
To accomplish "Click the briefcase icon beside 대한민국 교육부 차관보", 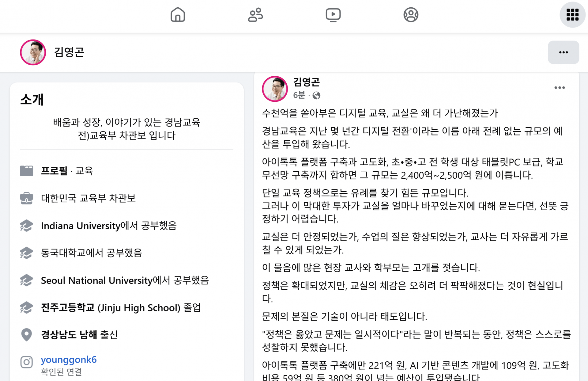I will click(27, 198).
